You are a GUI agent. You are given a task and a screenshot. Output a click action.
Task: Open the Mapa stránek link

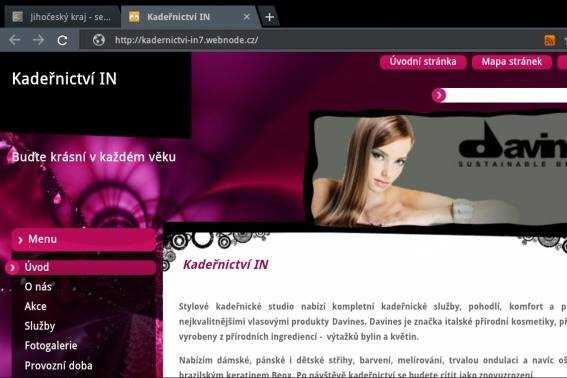point(512,62)
